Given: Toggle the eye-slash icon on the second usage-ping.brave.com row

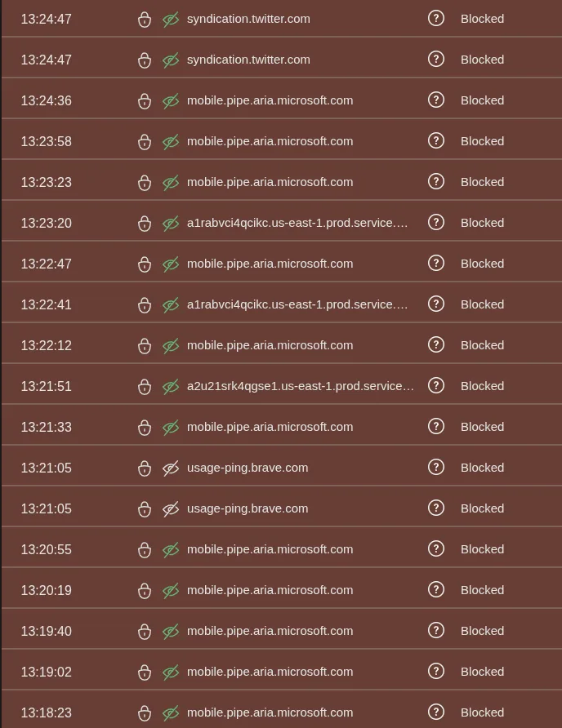Looking at the screenshot, I should [171, 508].
